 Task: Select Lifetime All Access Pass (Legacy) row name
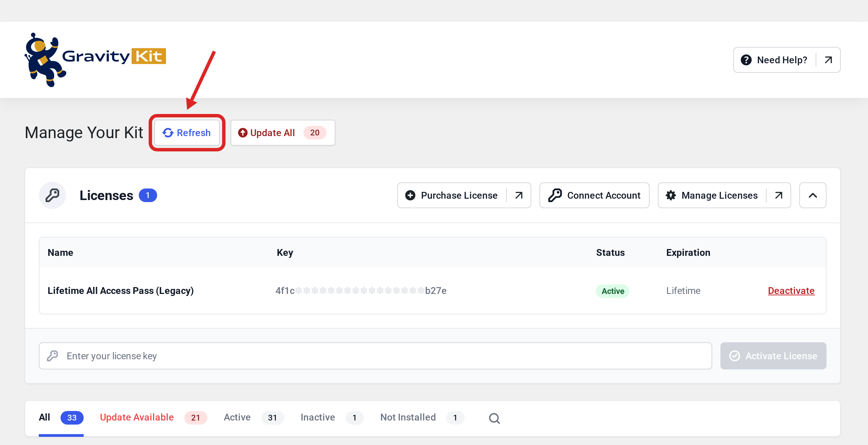coord(120,291)
